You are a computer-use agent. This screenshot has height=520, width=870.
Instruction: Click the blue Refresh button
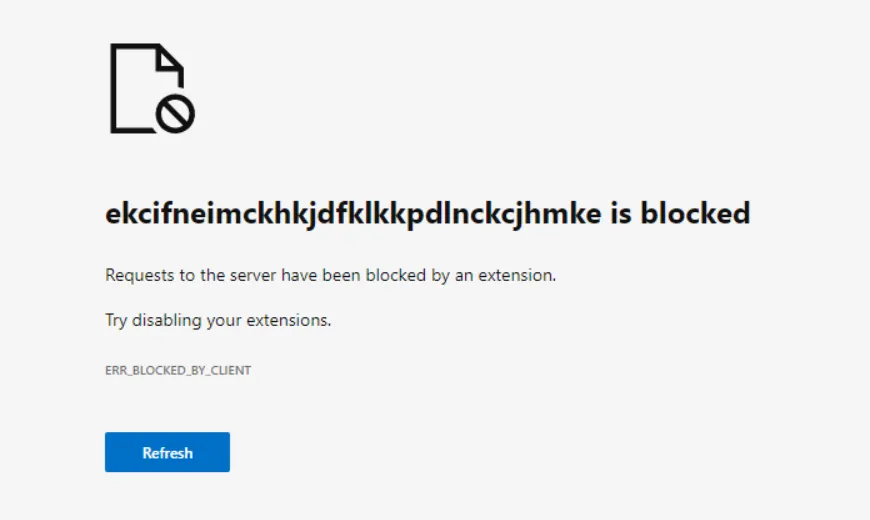coord(167,452)
